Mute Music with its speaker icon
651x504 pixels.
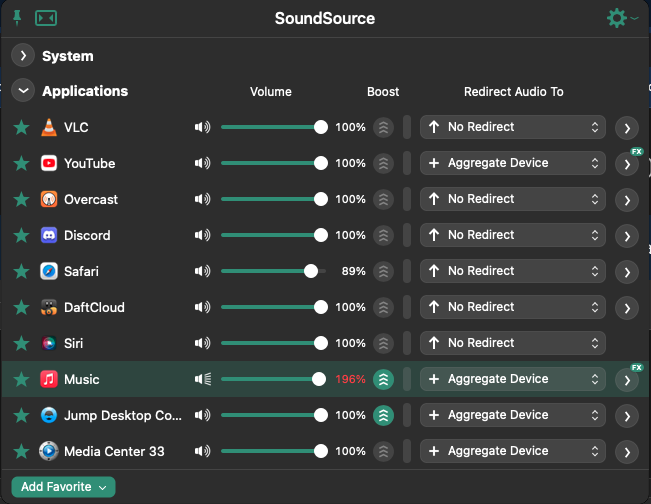(203, 379)
